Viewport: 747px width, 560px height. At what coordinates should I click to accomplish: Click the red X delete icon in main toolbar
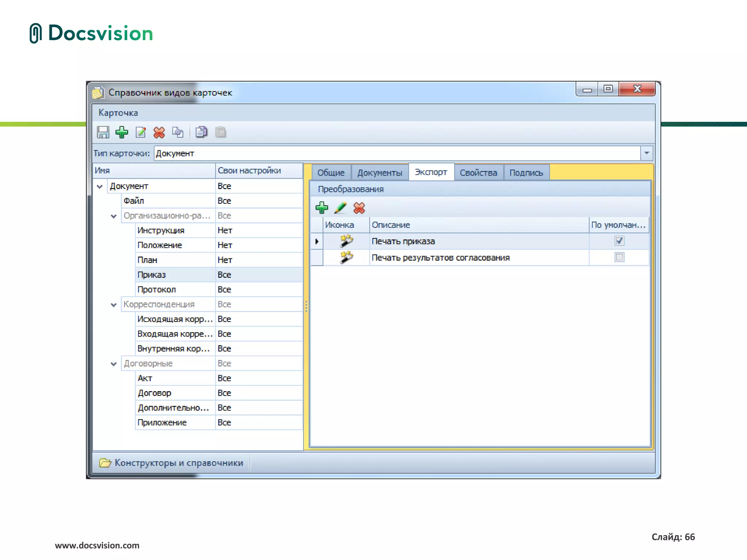[159, 132]
